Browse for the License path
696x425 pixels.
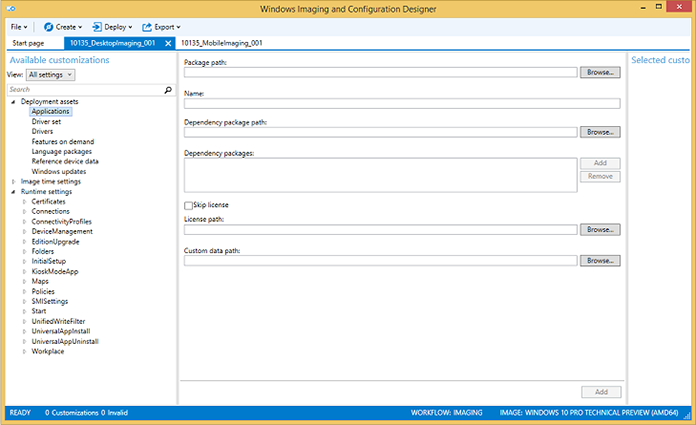tap(600, 230)
